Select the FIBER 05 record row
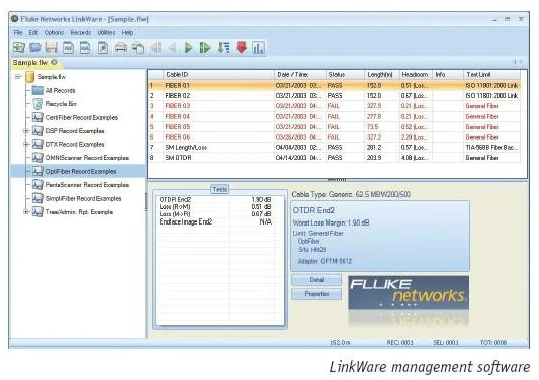Viewport: 539px width, 380px height. point(334,127)
